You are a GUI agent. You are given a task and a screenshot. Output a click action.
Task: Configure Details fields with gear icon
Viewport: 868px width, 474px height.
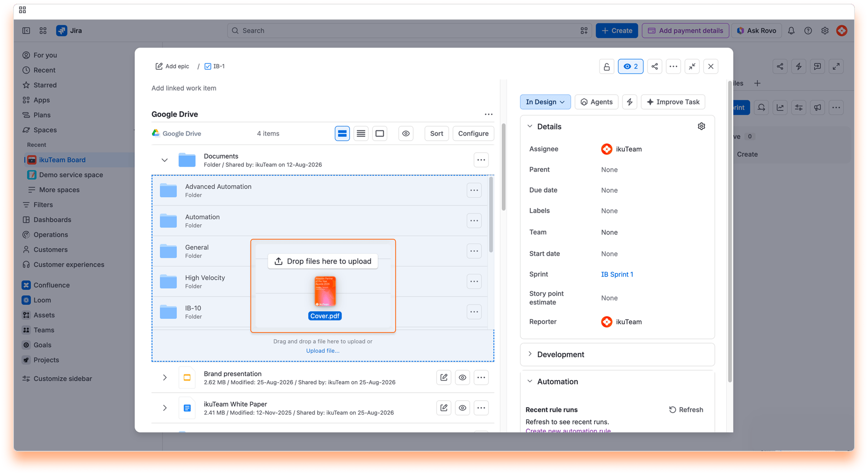[702, 127]
